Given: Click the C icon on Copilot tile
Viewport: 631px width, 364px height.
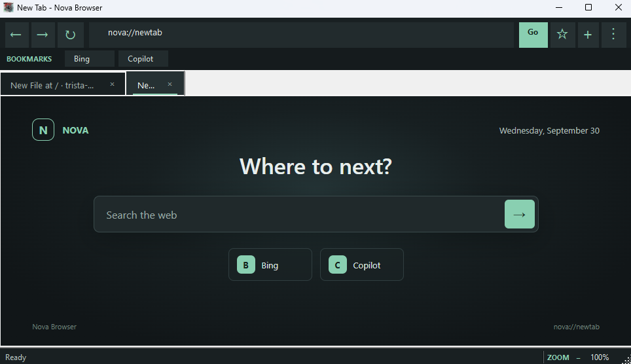Looking at the screenshot, I should coord(338,264).
